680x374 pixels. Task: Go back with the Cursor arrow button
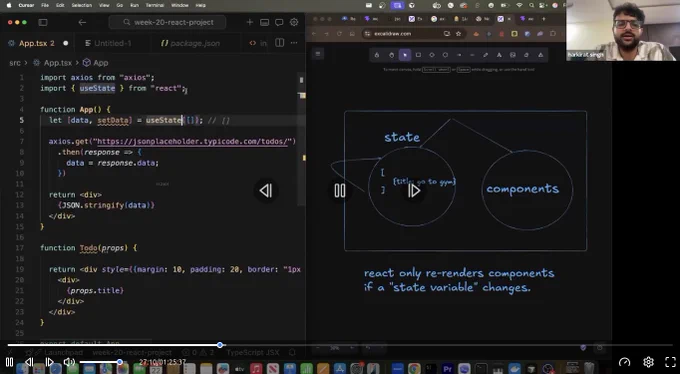coord(82,22)
